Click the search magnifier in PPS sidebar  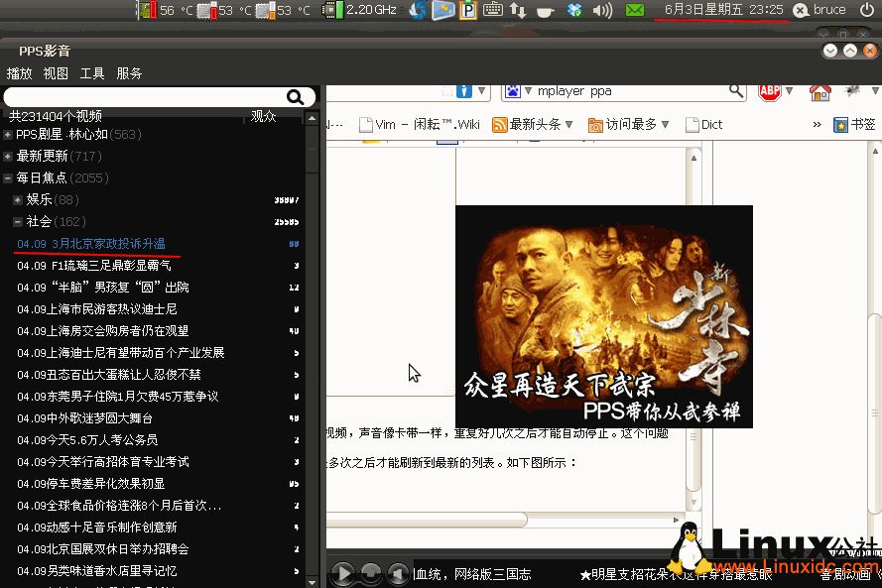coord(296,96)
